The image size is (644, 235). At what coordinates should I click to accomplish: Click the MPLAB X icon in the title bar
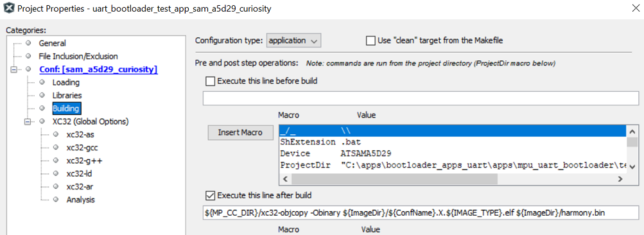[x=8, y=8]
